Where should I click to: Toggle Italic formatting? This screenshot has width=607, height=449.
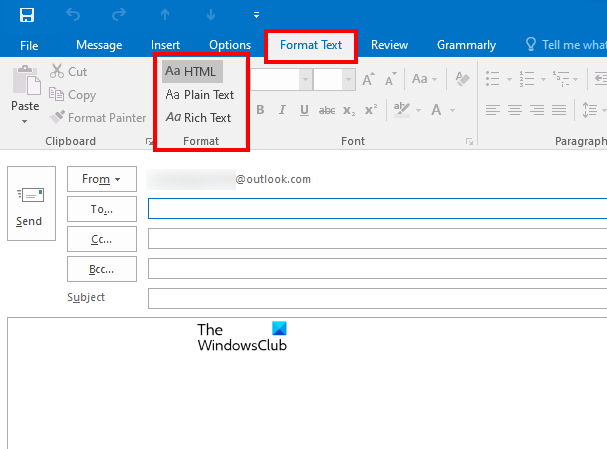[283, 110]
